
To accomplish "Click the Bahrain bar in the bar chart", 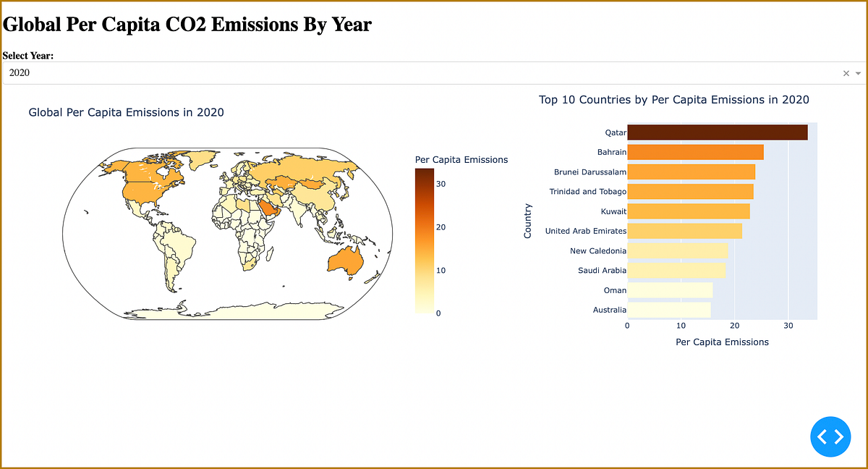I will pyautogui.click(x=694, y=152).
